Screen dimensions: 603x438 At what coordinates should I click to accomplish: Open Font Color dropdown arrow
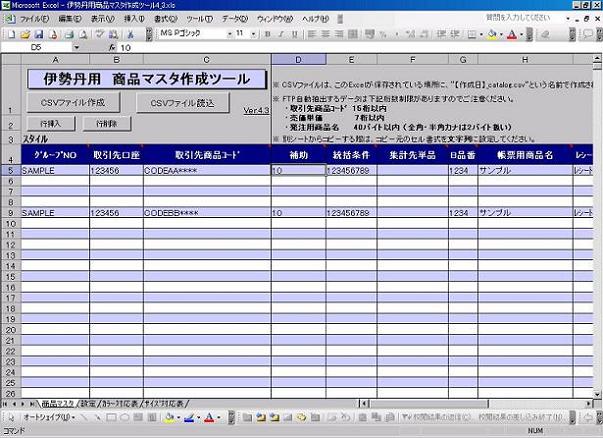coord(521,35)
